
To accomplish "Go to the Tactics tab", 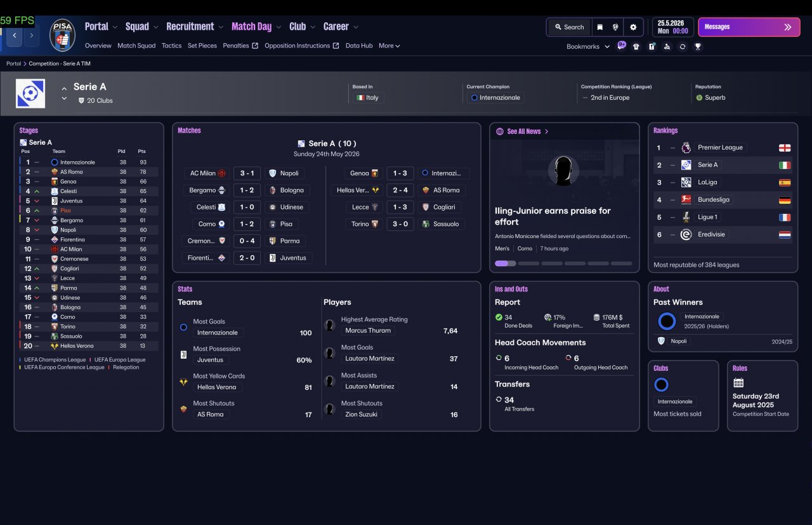I will [172, 46].
